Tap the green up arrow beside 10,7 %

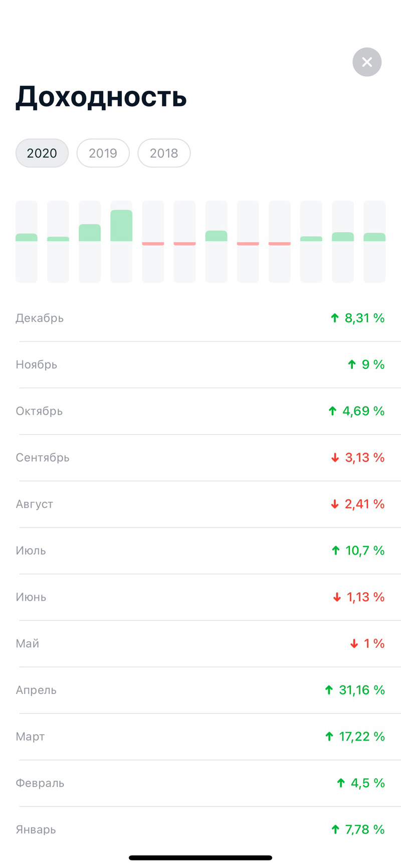(x=336, y=551)
